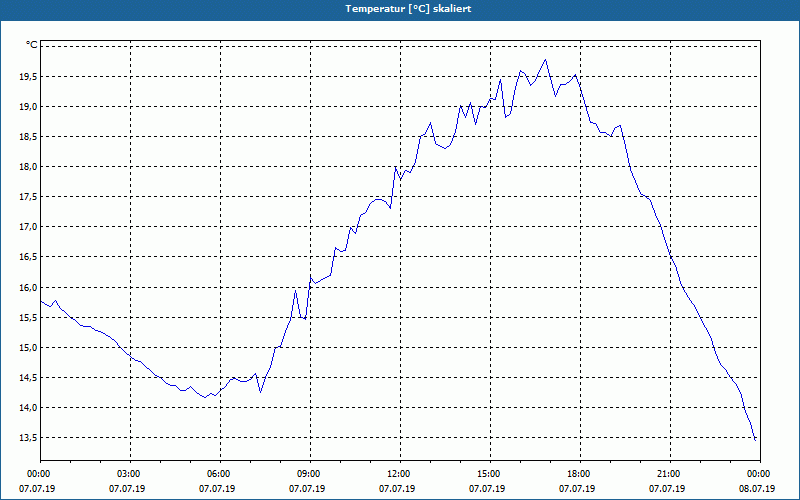Click the temperature curve's highest peak

tap(545, 60)
